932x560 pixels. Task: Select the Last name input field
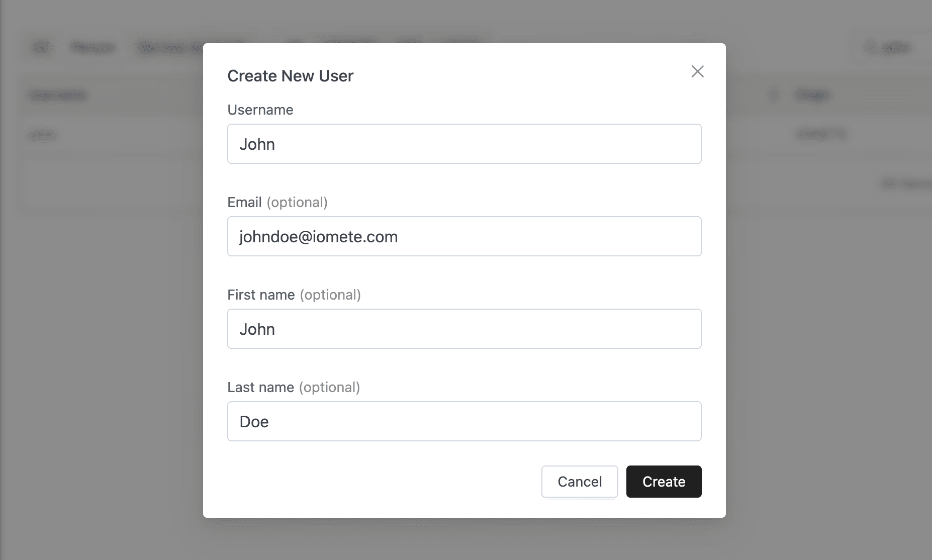coord(464,421)
